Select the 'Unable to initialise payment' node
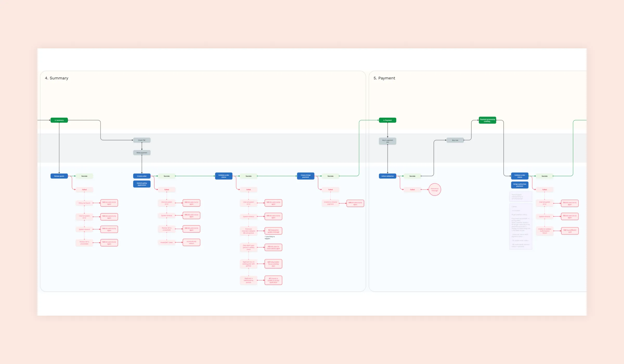Viewport: 624px width, 364px height. click(x=330, y=203)
